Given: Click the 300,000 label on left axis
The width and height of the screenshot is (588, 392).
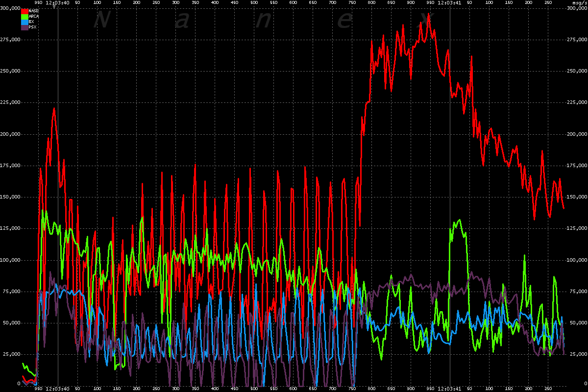Looking at the screenshot, I should [x=11, y=8].
